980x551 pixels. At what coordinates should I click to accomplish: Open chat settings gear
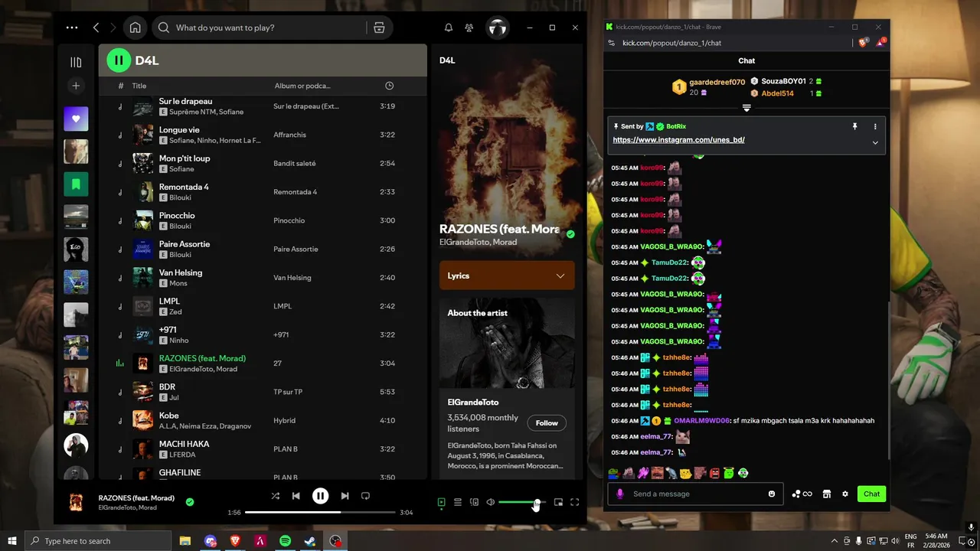tap(845, 494)
